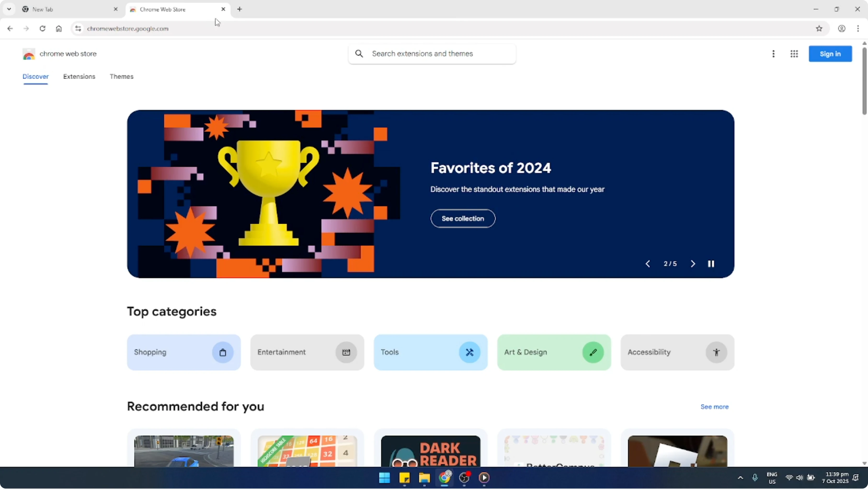Click the page vertical scrollbar thumb
This screenshot has height=489, width=868.
865,81
